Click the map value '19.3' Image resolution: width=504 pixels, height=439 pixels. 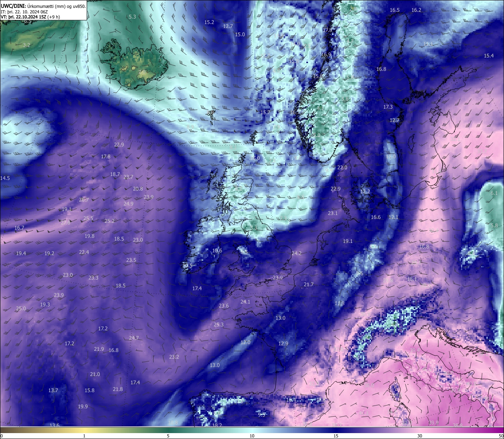[45, 304]
